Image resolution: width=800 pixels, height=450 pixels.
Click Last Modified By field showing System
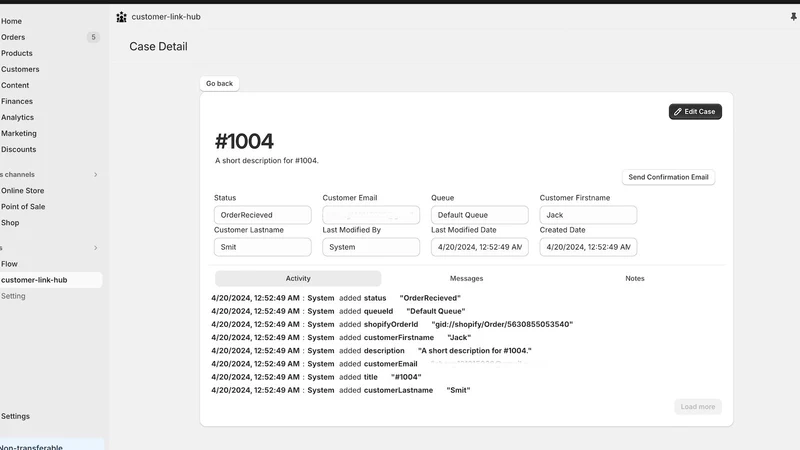pyautogui.click(x=371, y=247)
